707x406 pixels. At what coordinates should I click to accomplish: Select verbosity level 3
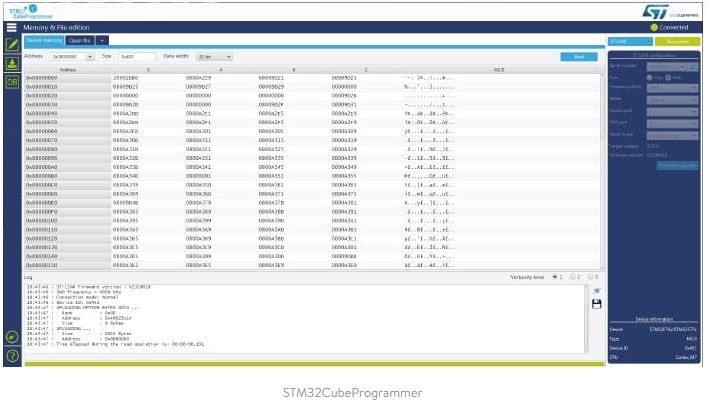(590, 277)
